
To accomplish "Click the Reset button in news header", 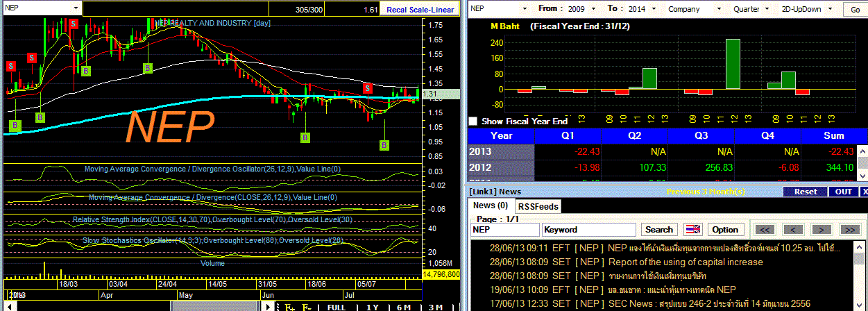I will (805, 191).
